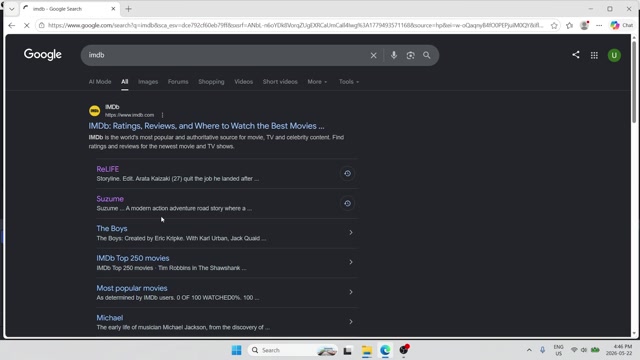Click the history icon beside Suzume
The image size is (640, 360).
click(347, 203)
